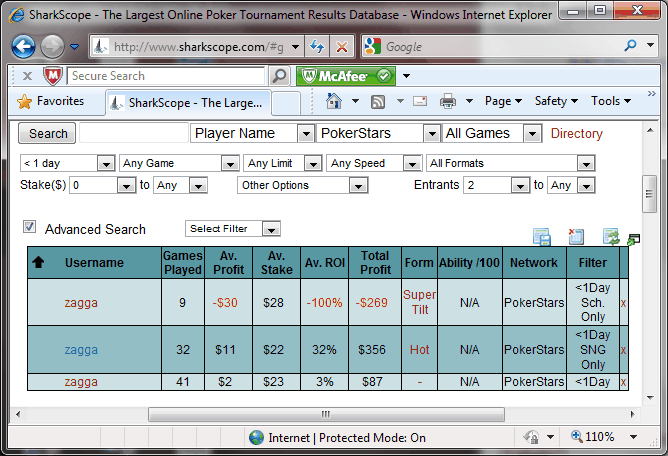Click the horizontal scrollbar thumb
The image size is (668, 456).
pyautogui.click(x=326, y=414)
